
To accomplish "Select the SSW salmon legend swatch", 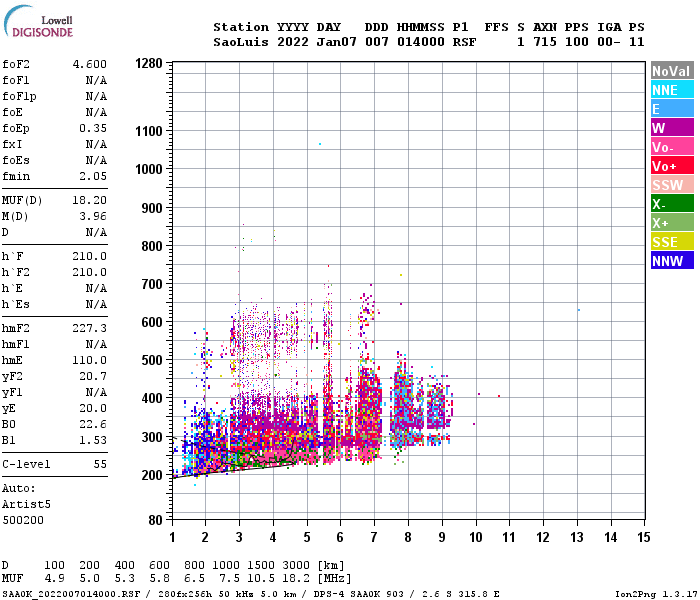I will (672, 184).
